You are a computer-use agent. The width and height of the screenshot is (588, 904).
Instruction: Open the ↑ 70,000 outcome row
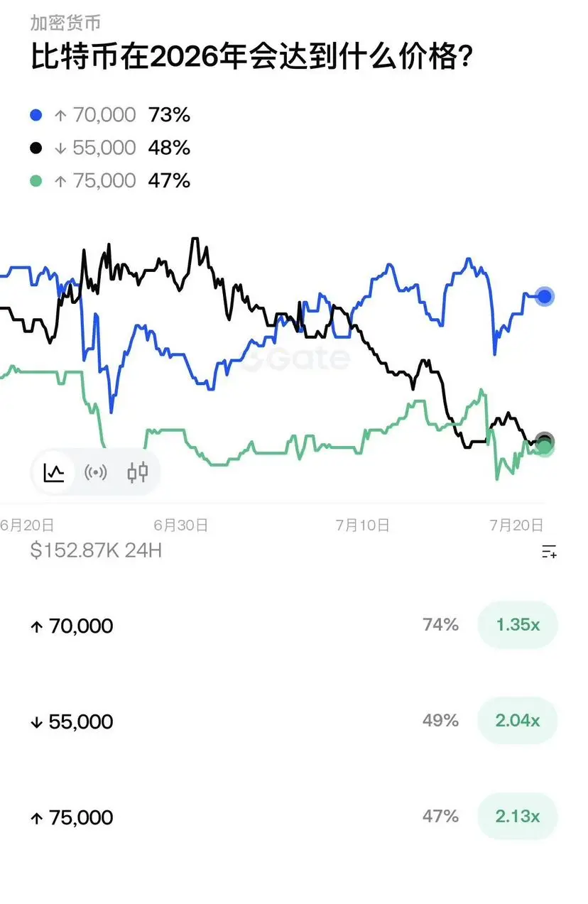point(294,626)
